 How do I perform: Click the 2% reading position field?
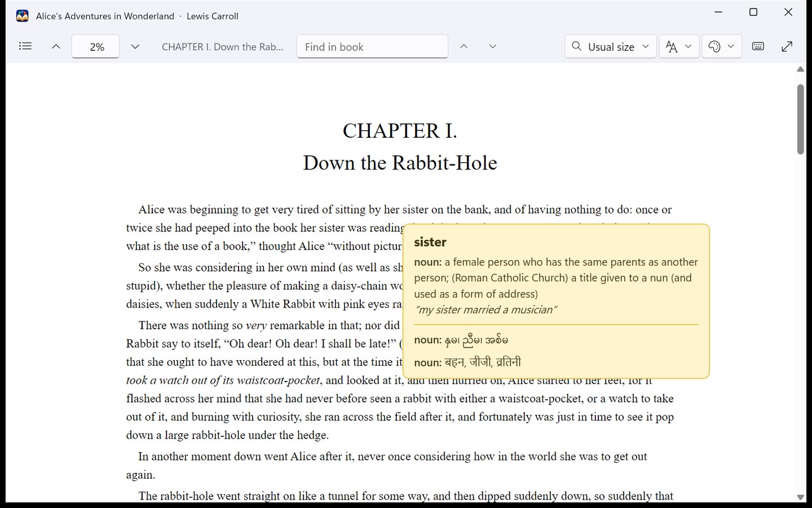coord(95,46)
